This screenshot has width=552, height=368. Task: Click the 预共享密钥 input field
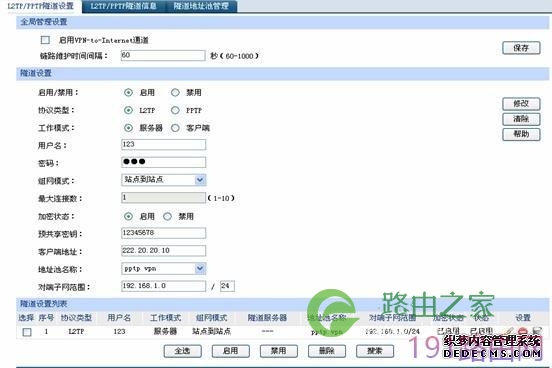(163, 233)
